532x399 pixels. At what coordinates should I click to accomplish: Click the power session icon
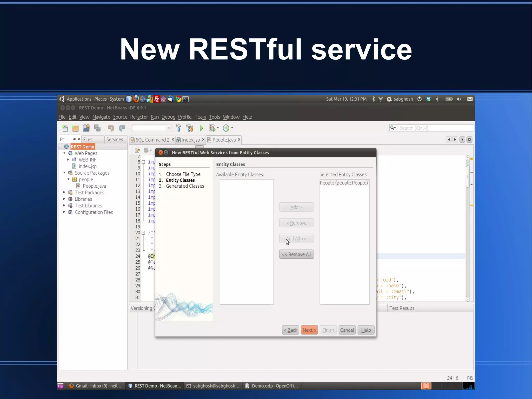(x=420, y=99)
